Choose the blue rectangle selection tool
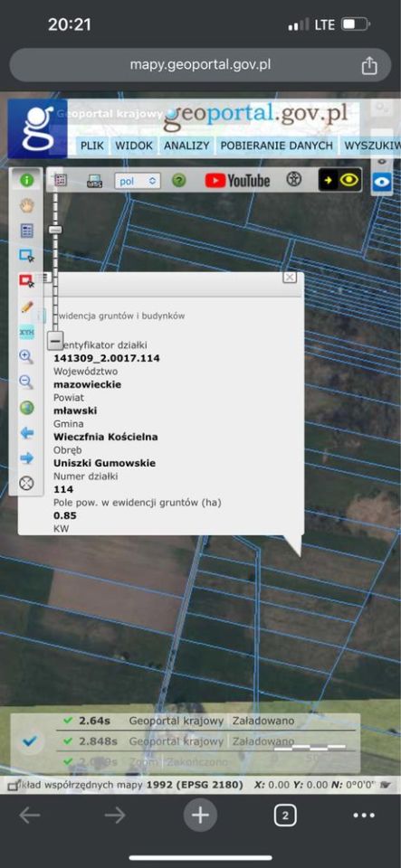This screenshot has width=401, height=868. click(26, 256)
